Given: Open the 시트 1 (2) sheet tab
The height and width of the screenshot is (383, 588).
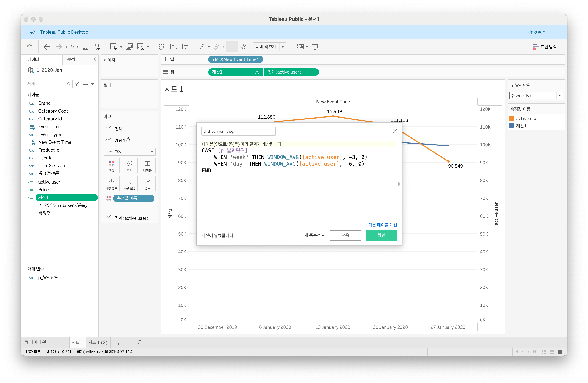Looking at the screenshot, I should [98, 342].
